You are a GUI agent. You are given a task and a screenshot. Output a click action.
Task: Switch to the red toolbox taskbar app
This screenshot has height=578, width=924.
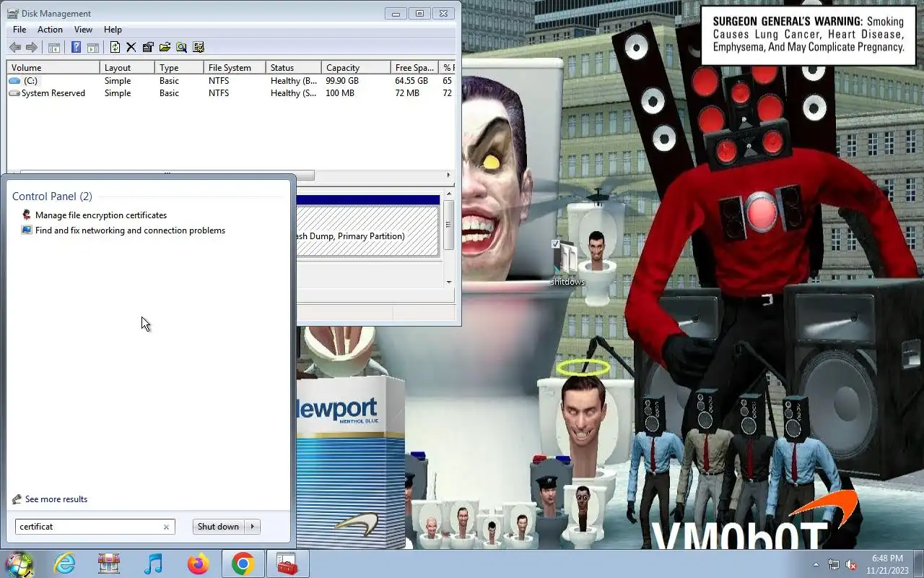point(287,564)
